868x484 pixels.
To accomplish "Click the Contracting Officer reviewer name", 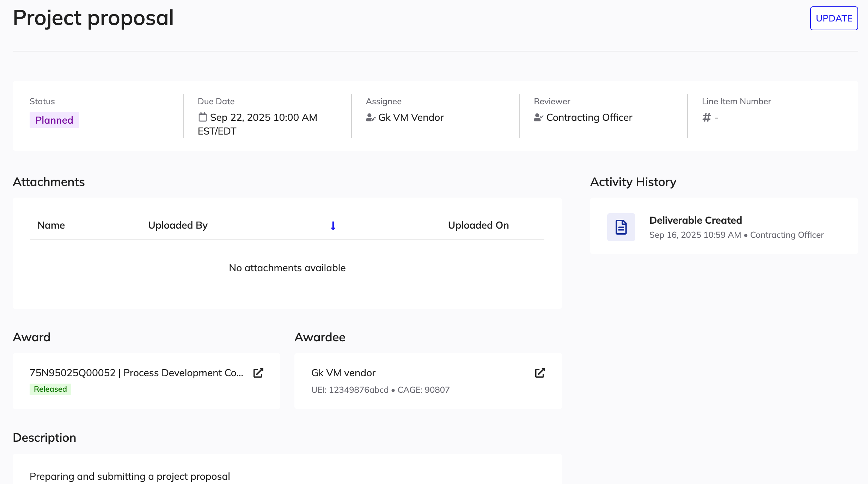I will 589,117.
